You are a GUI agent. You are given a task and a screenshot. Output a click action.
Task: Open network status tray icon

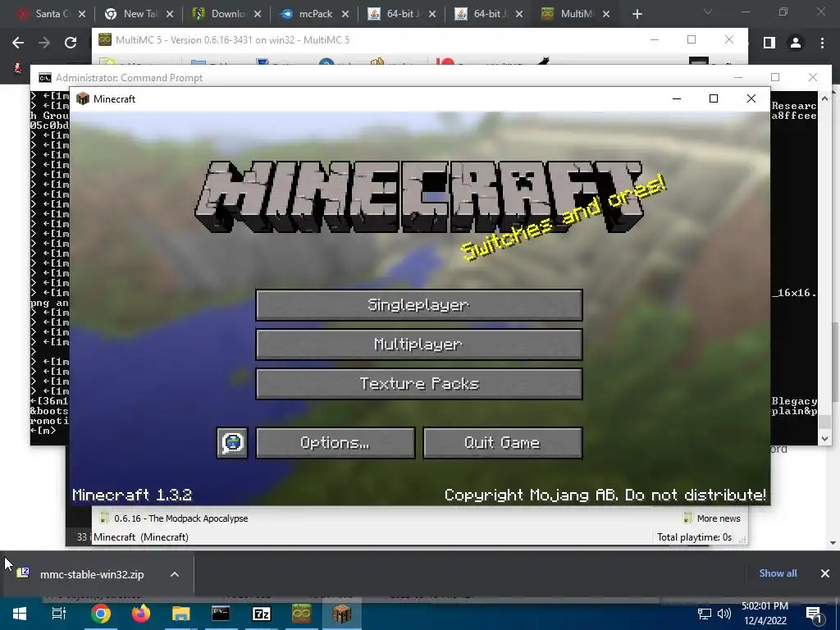(x=704, y=614)
